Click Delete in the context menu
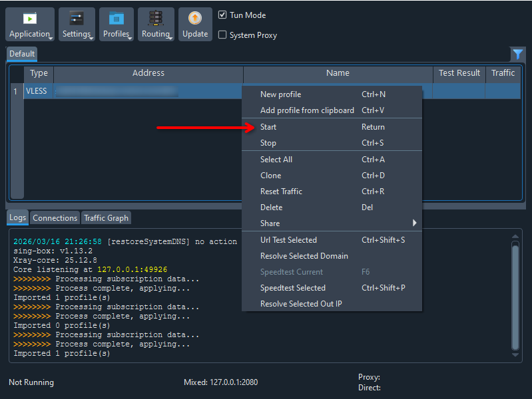The height and width of the screenshot is (399, 532). (x=271, y=207)
